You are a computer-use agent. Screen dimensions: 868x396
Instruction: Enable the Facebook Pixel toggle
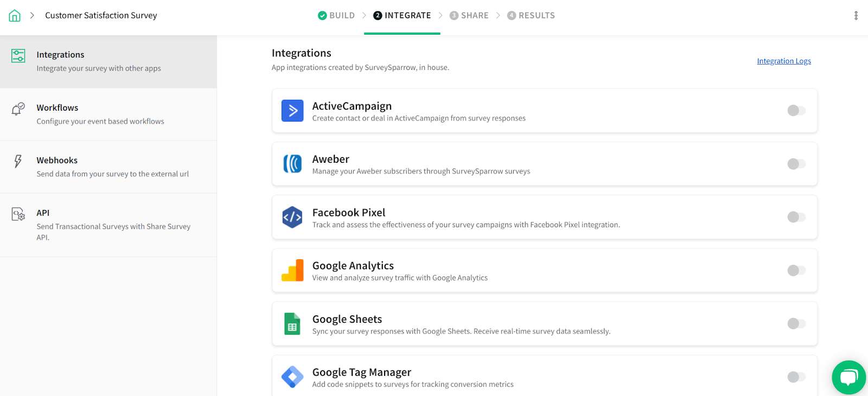tap(796, 217)
